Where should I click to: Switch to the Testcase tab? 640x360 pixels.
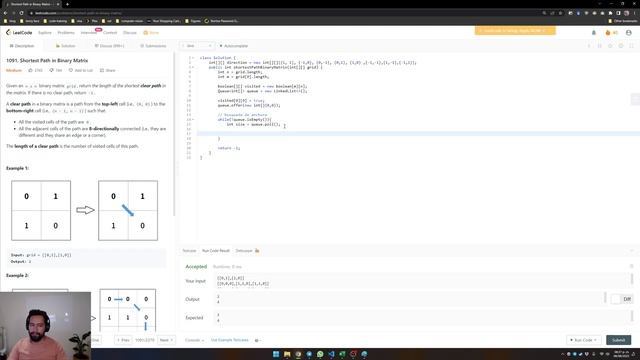pyautogui.click(x=189, y=251)
